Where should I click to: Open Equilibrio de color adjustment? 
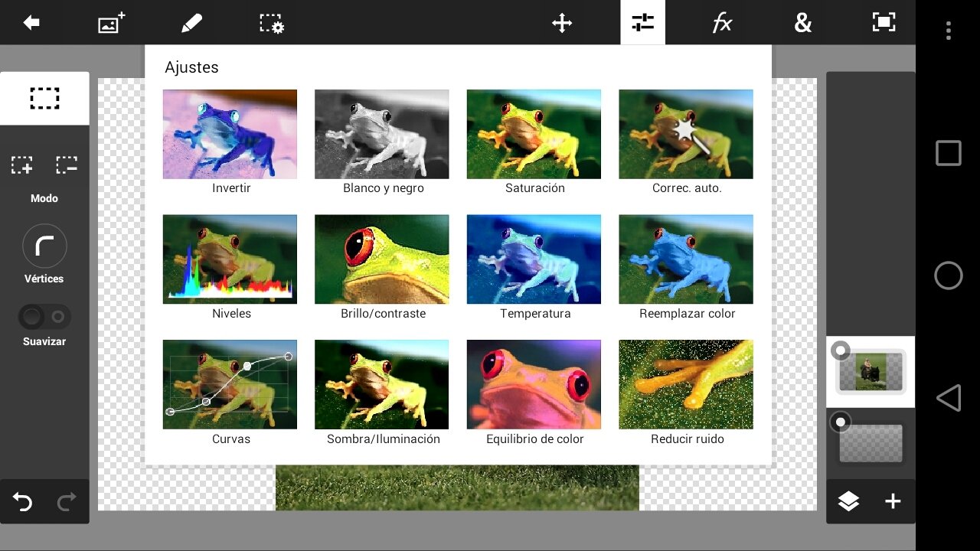click(534, 393)
